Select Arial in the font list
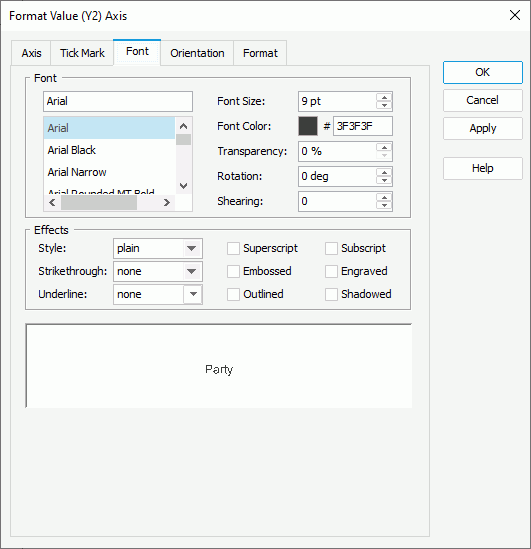The width and height of the screenshot is (531, 549). click(x=109, y=128)
